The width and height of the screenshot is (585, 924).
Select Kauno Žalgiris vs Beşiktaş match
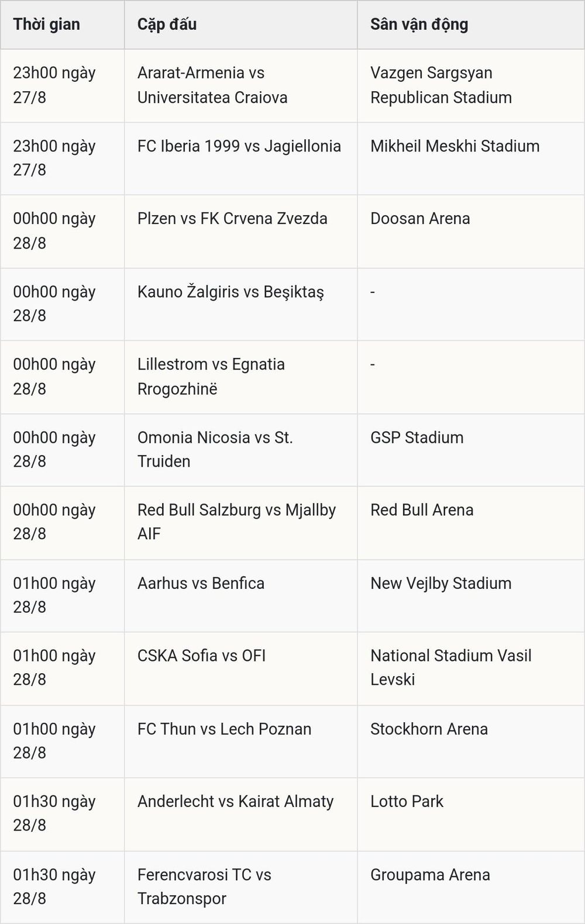[230, 292]
